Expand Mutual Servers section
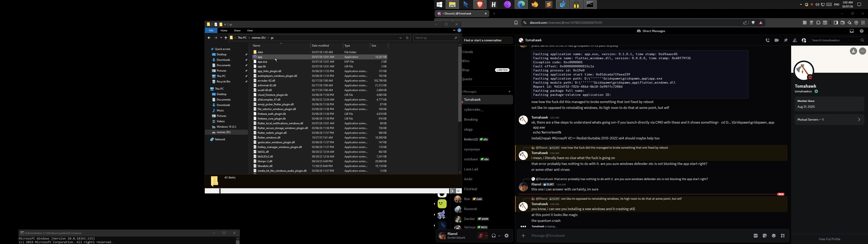Screen dimensions: 868x244 pos(829,120)
